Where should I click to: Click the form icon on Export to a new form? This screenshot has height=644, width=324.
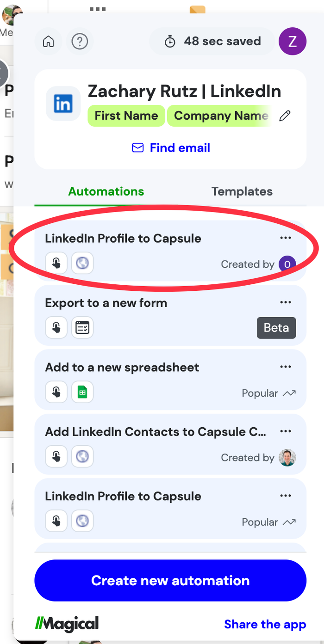click(x=82, y=327)
